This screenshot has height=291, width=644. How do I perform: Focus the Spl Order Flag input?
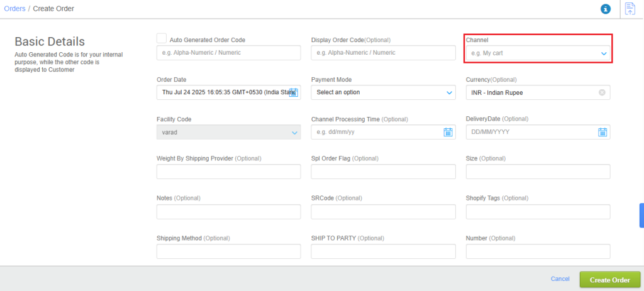click(383, 172)
